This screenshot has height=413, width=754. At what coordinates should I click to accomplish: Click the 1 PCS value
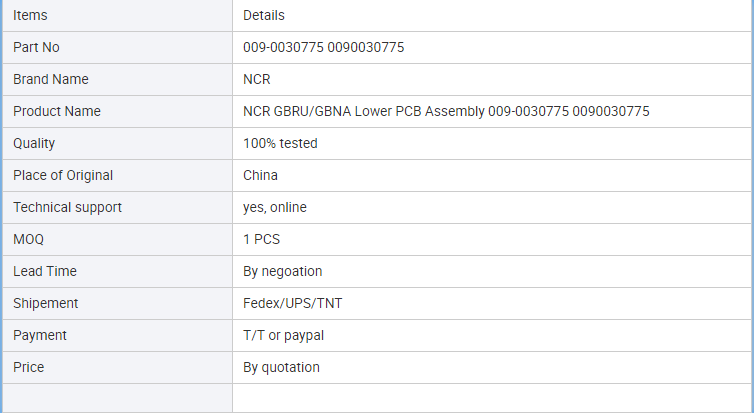pyautogui.click(x=262, y=239)
